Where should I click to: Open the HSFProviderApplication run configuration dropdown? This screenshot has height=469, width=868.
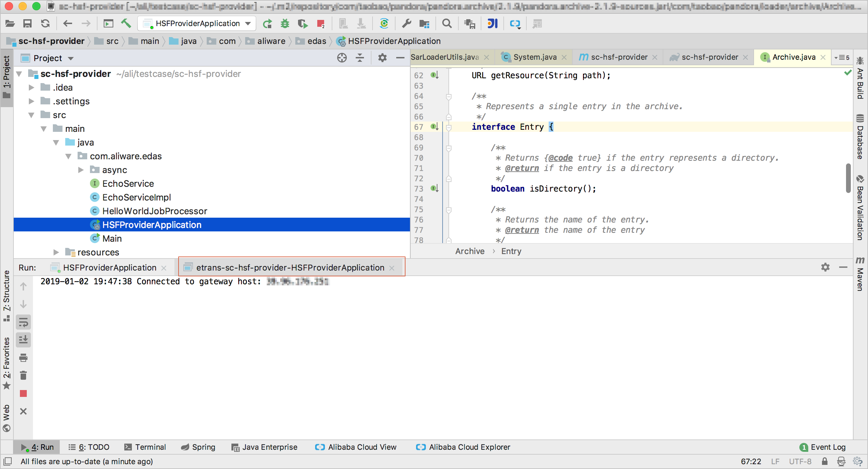[197, 24]
